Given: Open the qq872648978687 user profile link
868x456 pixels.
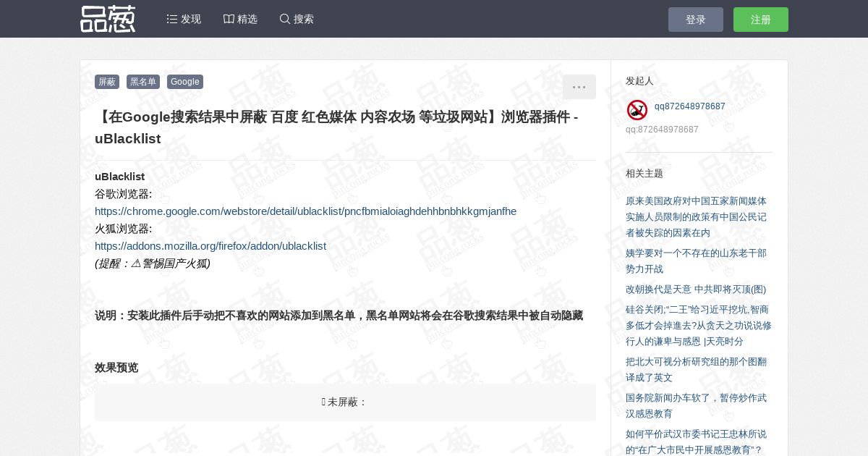Looking at the screenshot, I should pyautogui.click(x=690, y=106).
